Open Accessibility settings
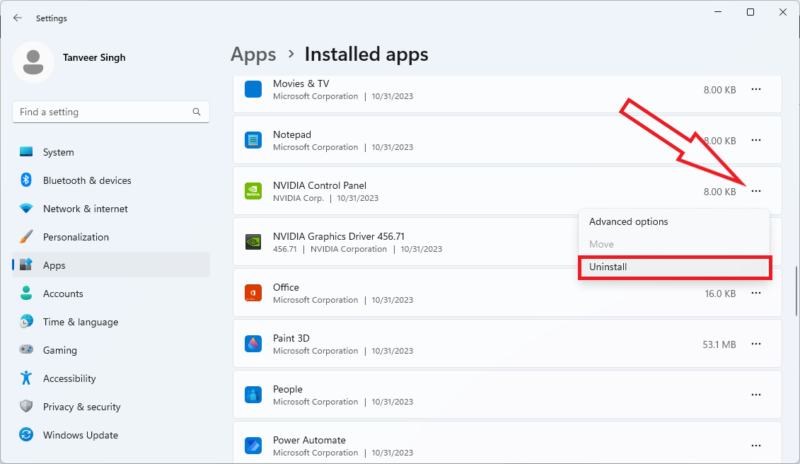 111,378
